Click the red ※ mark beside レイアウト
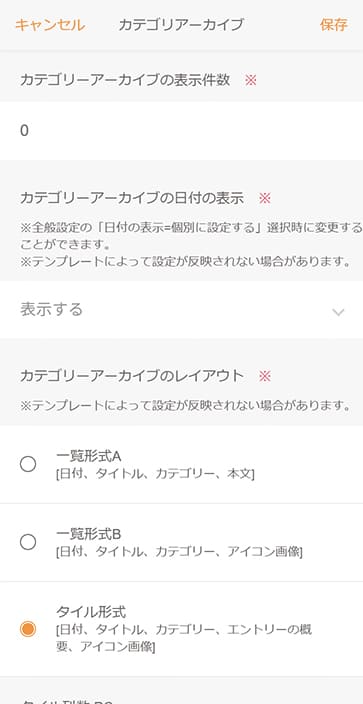 click(265, 376)
